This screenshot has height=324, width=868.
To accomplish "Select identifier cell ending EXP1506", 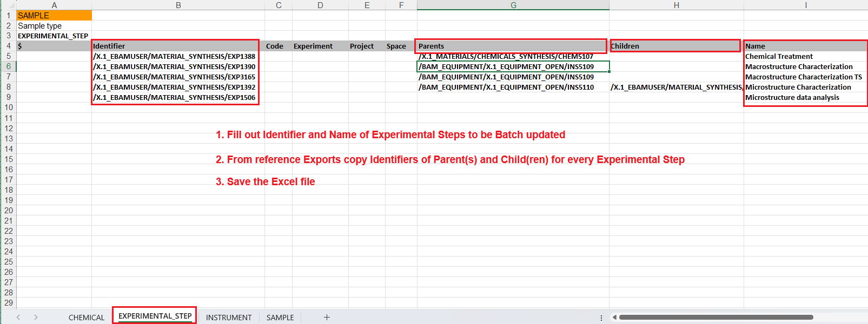I will coord(178,97).
